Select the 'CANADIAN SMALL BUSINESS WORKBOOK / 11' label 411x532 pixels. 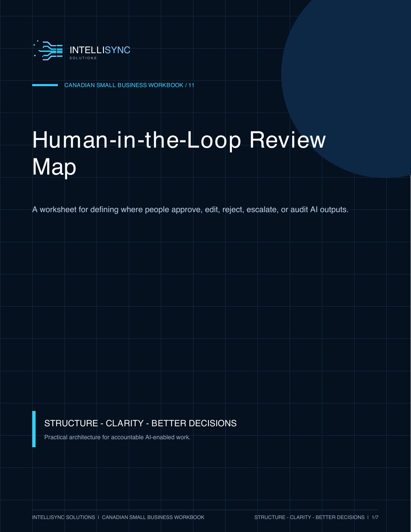pyautogui.click(x=129, y=85)
